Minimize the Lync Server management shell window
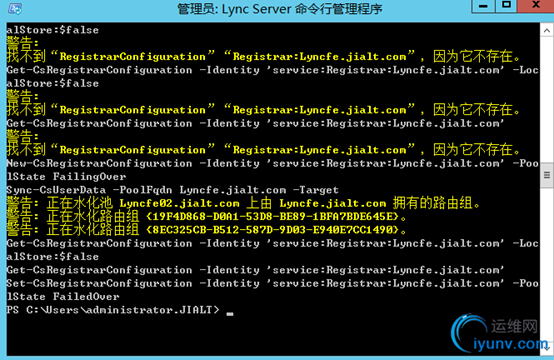This screenshot has height=360, width=554. [483, 6]
